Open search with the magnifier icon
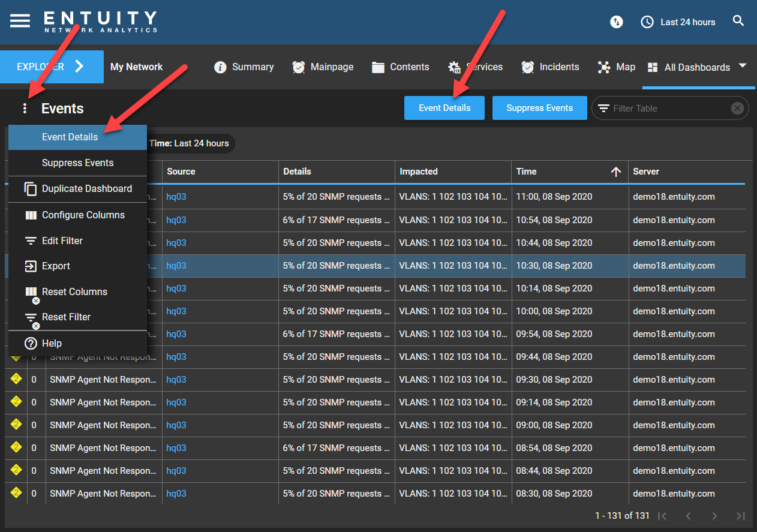 tap(738, 21)
